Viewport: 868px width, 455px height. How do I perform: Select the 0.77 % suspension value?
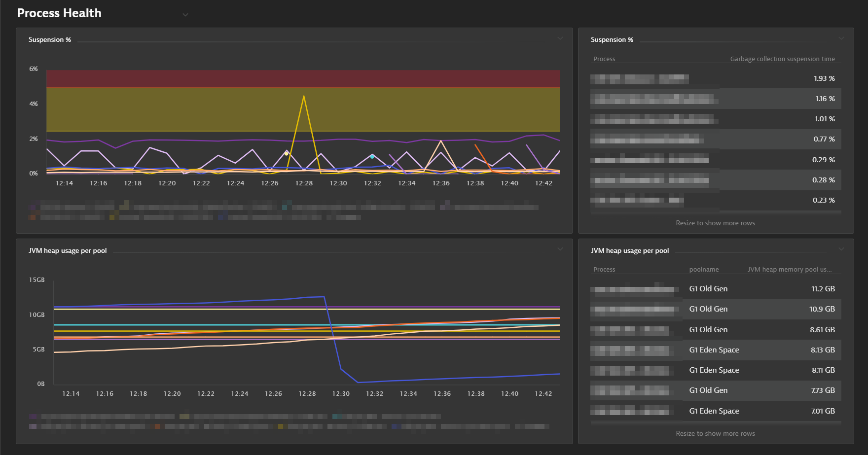pos(824,139)
